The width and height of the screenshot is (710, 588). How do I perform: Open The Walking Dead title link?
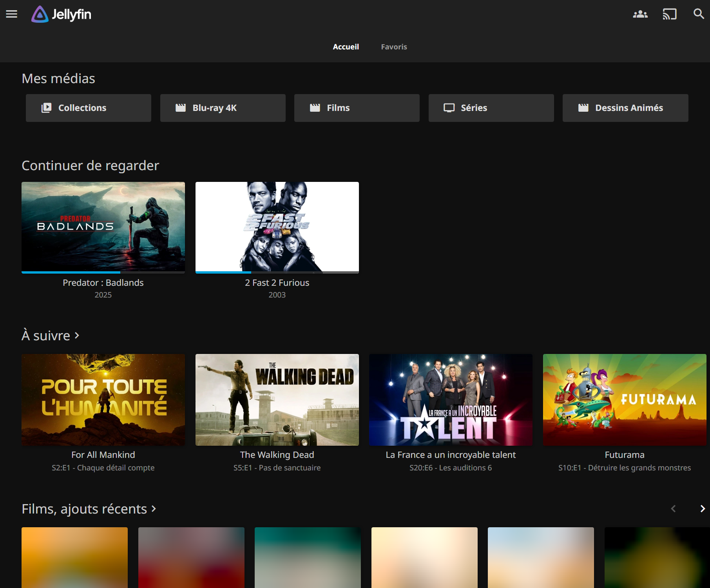[x=277, y=455]
